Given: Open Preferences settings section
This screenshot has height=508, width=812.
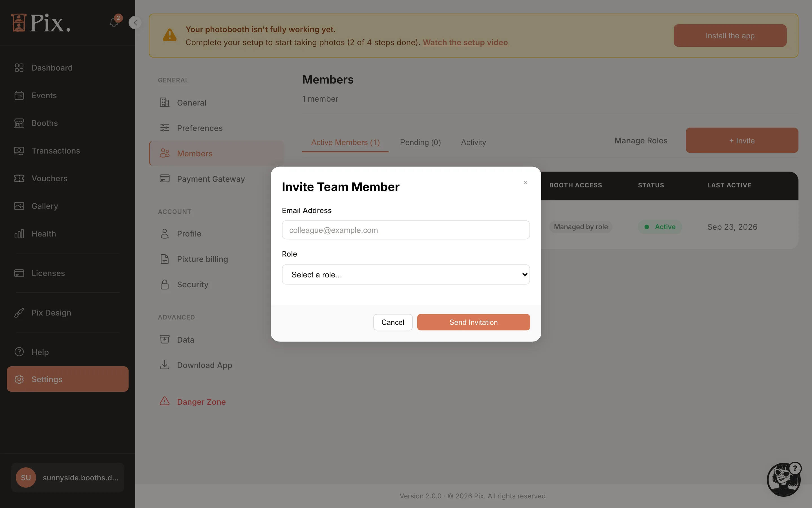Looking at the screenshot, I should point(217,128).
